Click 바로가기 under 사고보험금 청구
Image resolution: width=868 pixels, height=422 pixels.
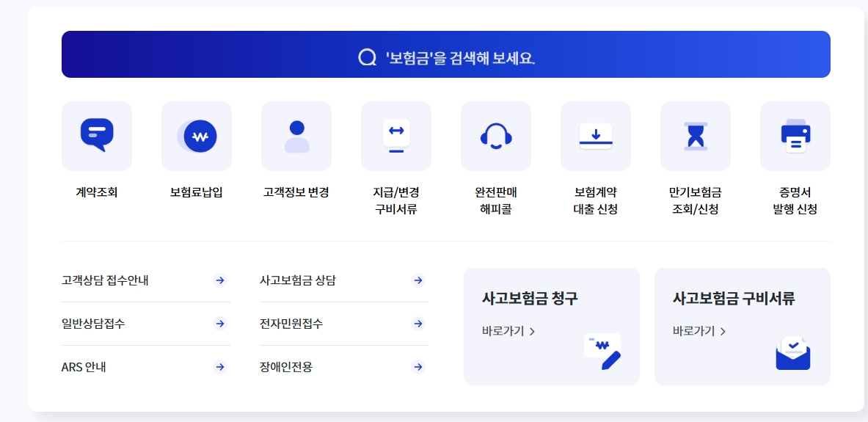(508, 331)
